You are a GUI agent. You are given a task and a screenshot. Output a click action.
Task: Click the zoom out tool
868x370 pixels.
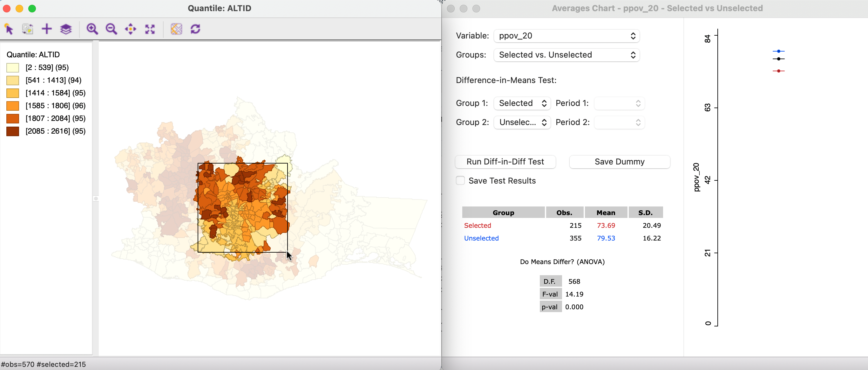111,28
